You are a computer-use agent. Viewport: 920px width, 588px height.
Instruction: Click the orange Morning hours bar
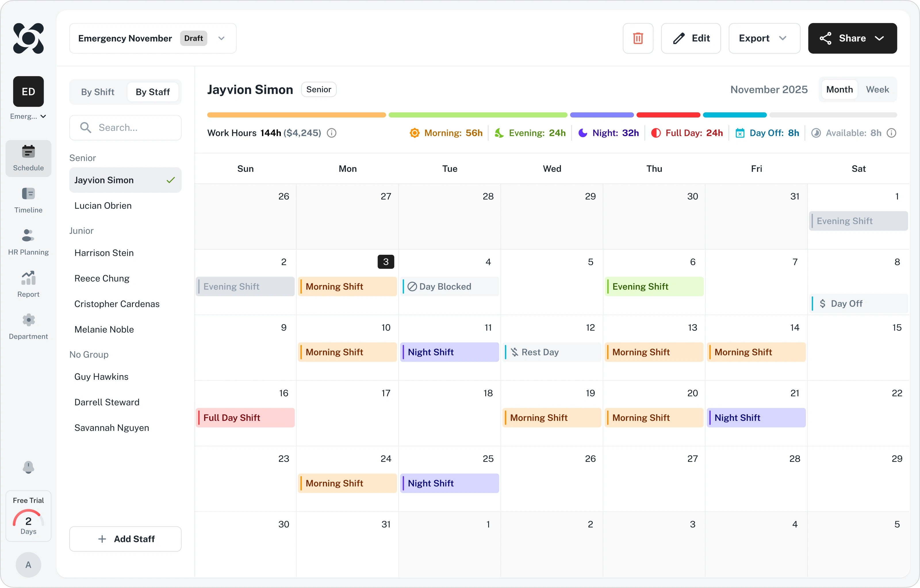click(296, 115)
